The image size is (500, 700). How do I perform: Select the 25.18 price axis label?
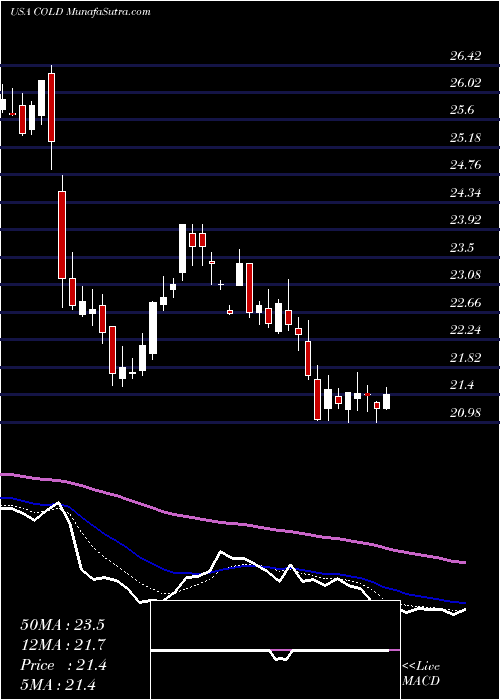click(465, 138)
